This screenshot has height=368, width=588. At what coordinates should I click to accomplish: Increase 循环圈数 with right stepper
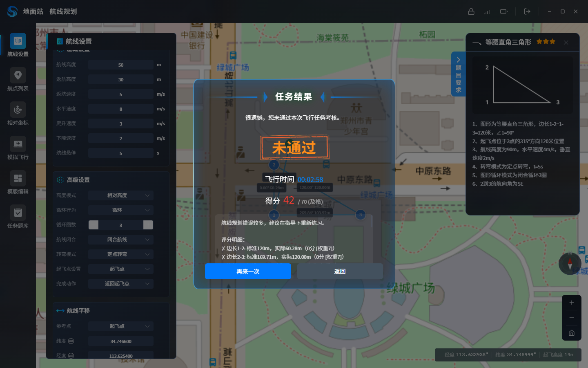(148, 225)
